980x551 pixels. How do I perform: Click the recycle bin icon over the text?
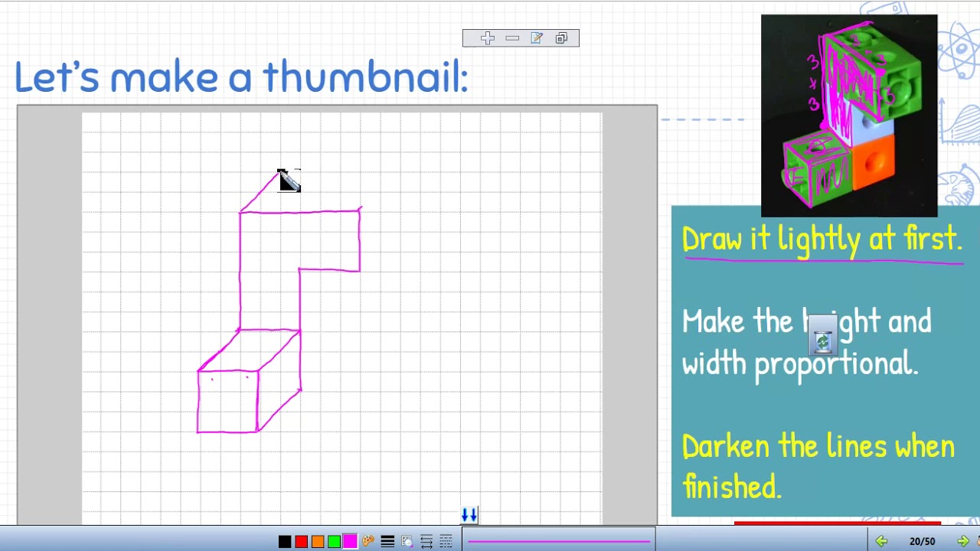822,334
